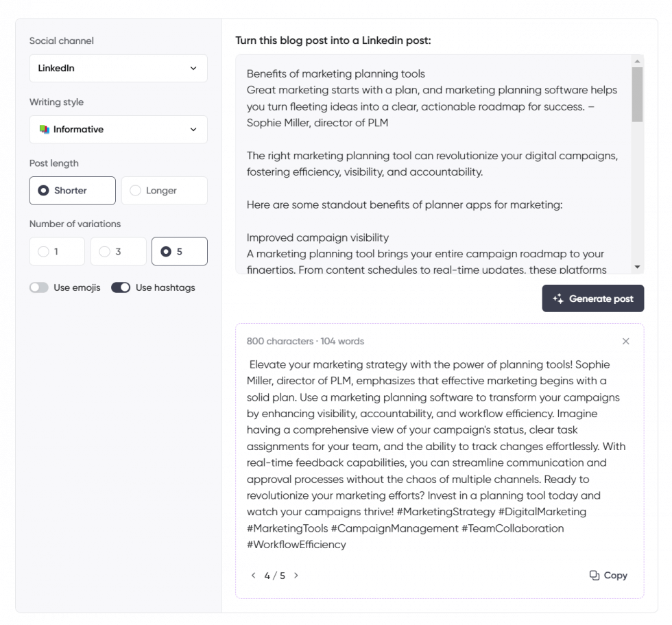
Task: Choose 1 as number of variations
Action: coord(57,251)
